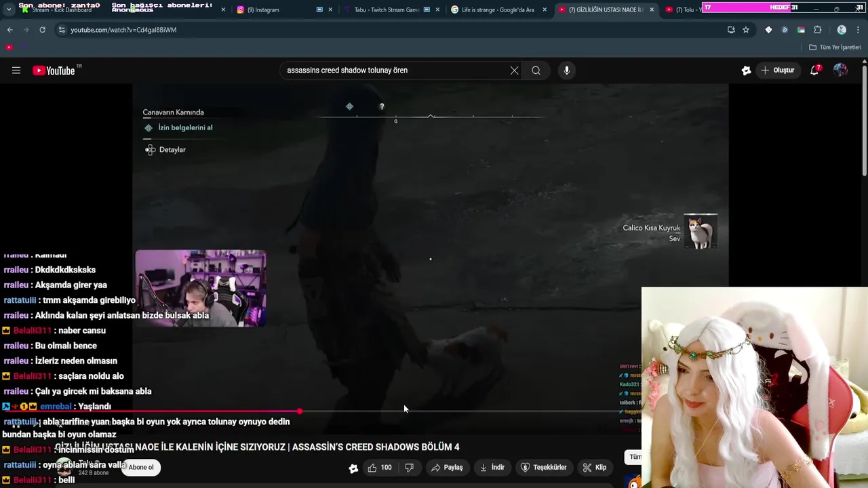Open the browser extensions puzzle icon
The height and width of the screenshot is (488, 868).
point(817,30)
